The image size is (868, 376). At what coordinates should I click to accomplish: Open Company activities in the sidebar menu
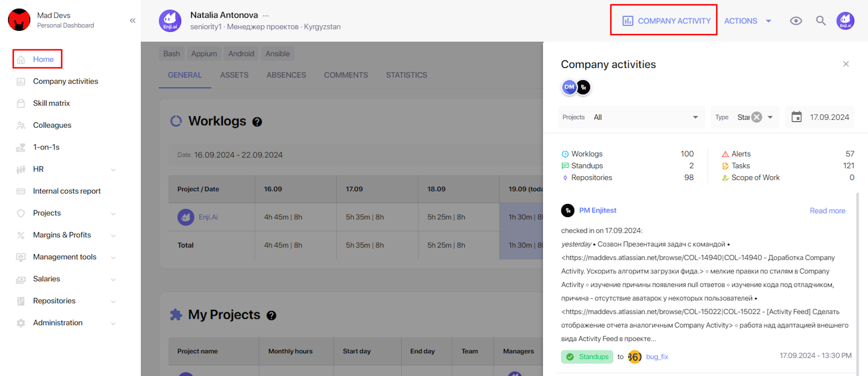[65, 81]
